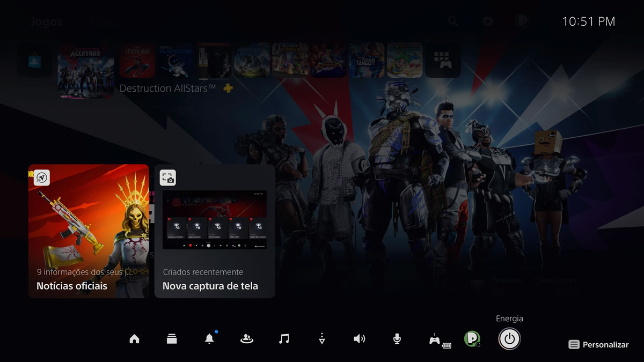Select the Astro's Playroom game tile
This screenshot has height=362, width=644.
pos(175,60)
